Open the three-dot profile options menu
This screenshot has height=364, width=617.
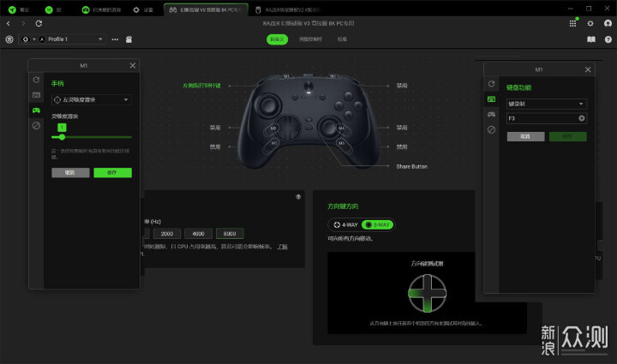pos(115,39)
